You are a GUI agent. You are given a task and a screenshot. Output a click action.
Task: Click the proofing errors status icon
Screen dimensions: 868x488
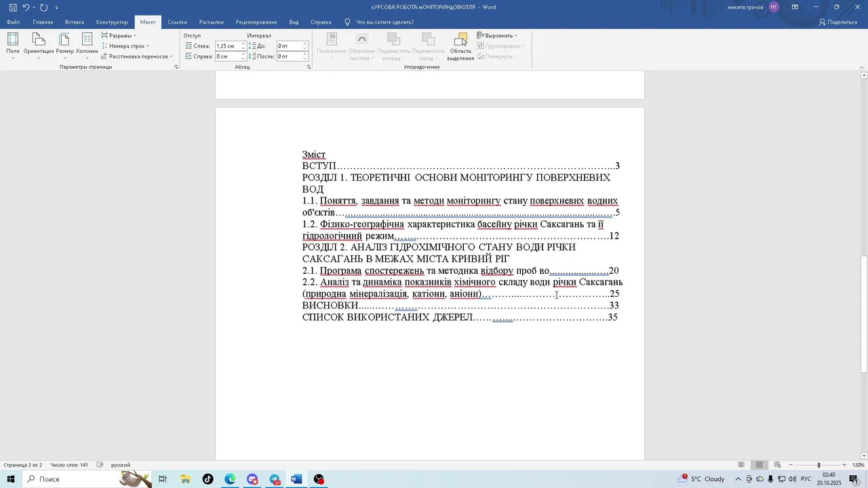100,465
